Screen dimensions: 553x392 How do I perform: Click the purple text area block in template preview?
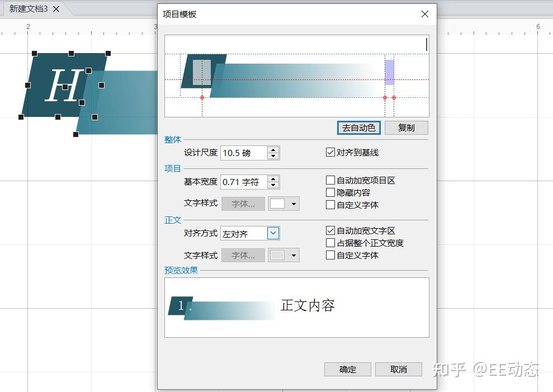[389, 72]
